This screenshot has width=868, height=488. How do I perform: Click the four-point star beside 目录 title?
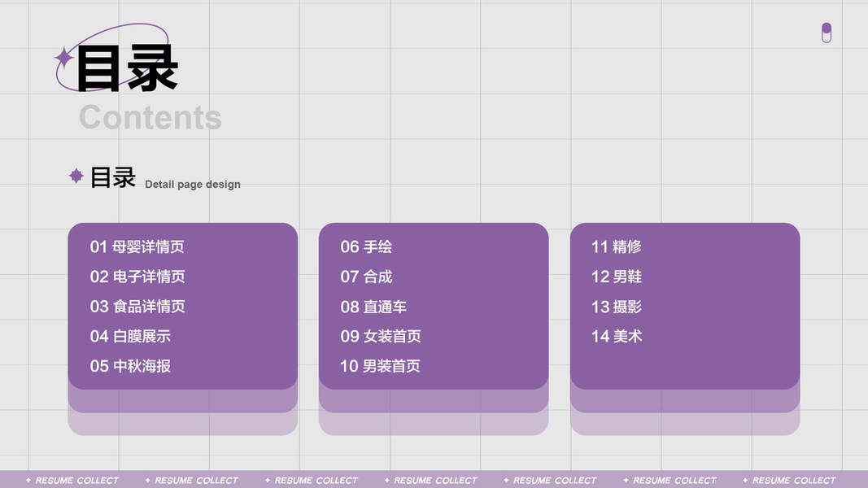pos(63,57)
